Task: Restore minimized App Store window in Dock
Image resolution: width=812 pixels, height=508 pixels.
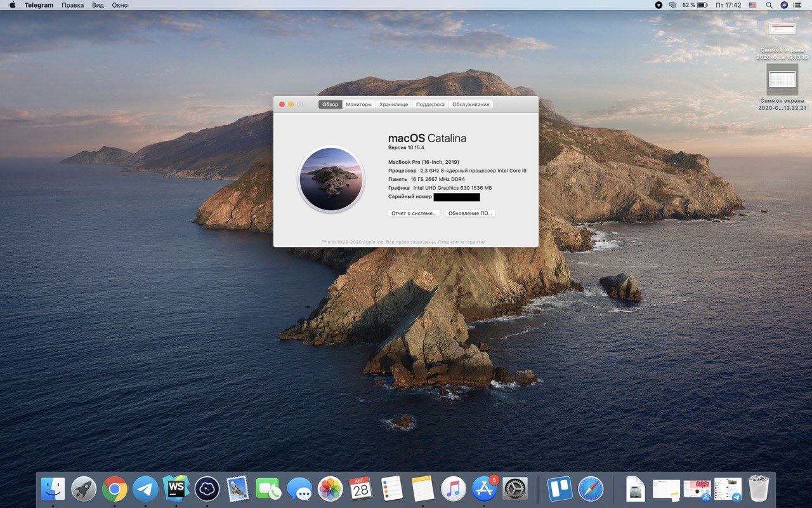Action: [x=697, y=489]
